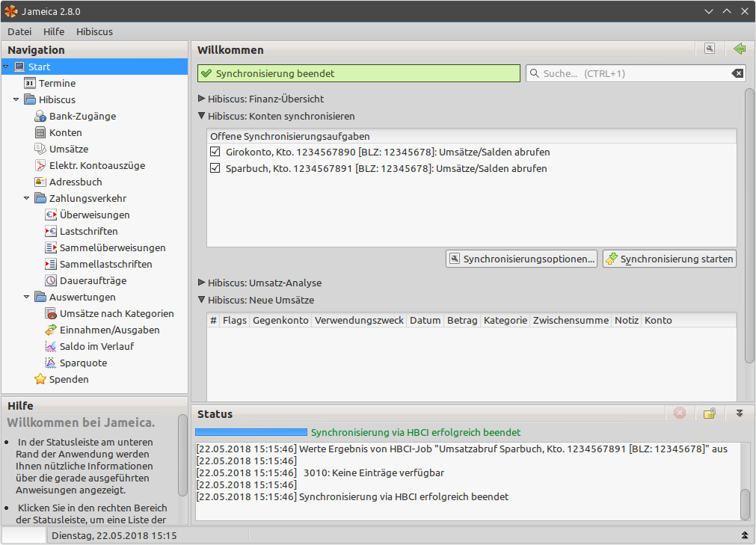Image resolution: width=756 pixels, height=545 pixels.
Task: Click the Status log vertical scrollbar
Action: coord(746,504)
